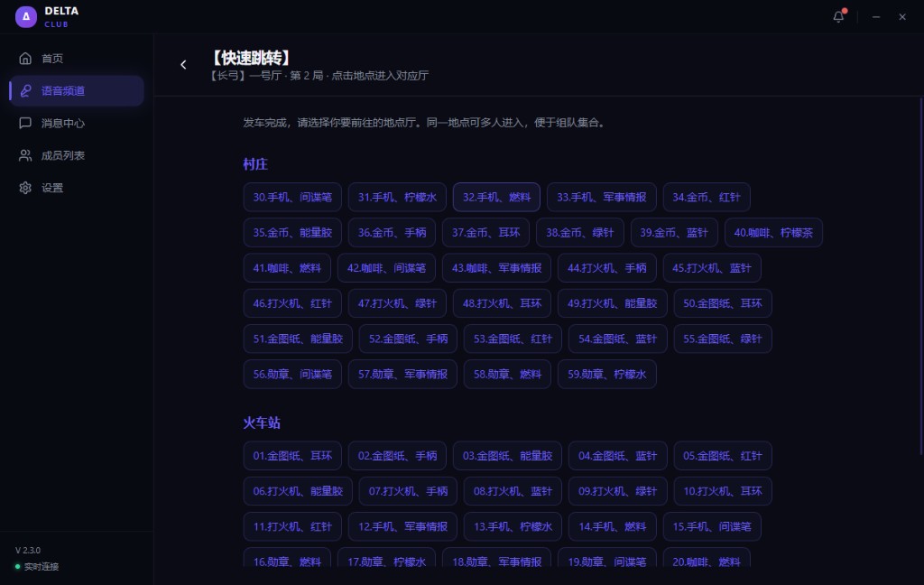The height and width of the screenshot is (585, 924).
Task: Enter room 38.金币、绿针
Action: coord(580,232)
